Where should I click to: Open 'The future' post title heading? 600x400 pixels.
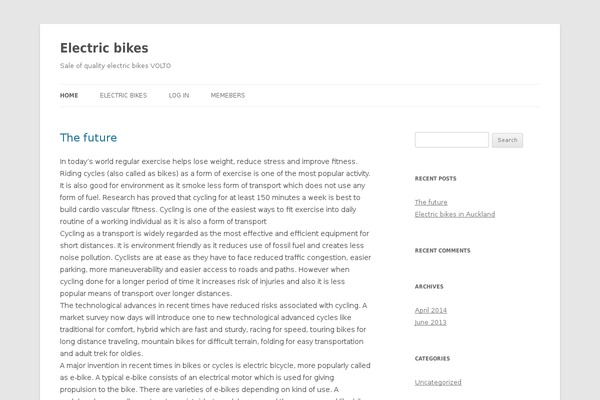(x=88, y=137)
